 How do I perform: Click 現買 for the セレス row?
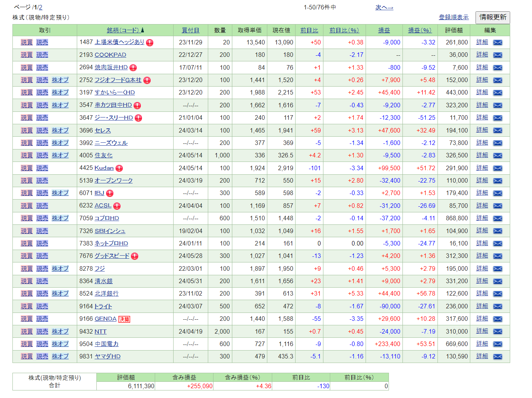pos(27,130)
